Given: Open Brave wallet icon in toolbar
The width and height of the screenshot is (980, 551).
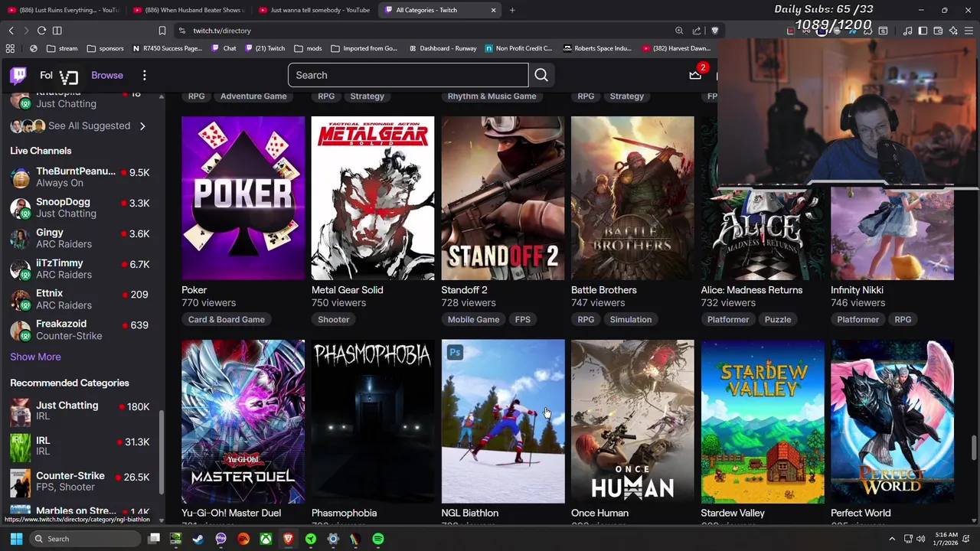Looking at the screenshot, I should click(x=938, y=31).
